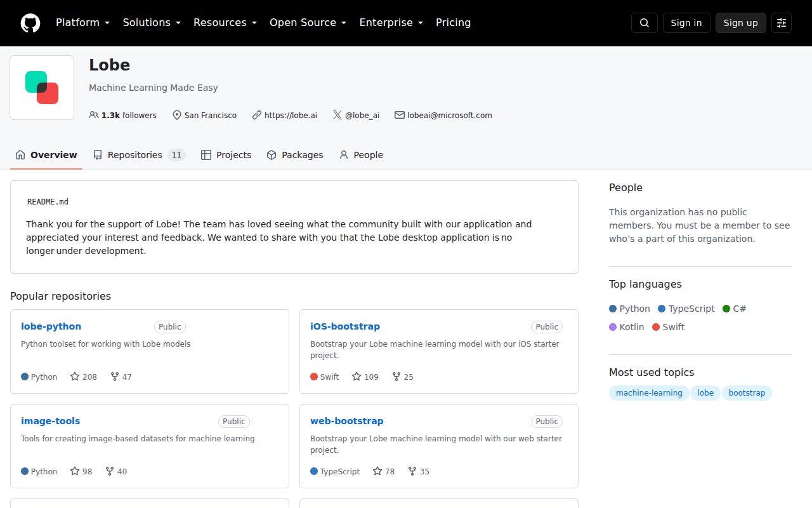The width and height of the screenshot is (812, 508).
Task: Filter by Python in Top languages
Action: tap(629, 309)
